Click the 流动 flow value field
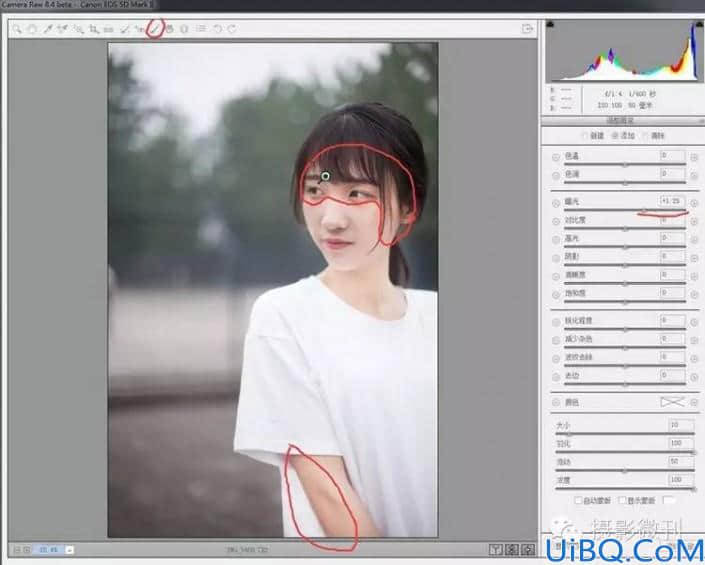 (x=681, y=462)
